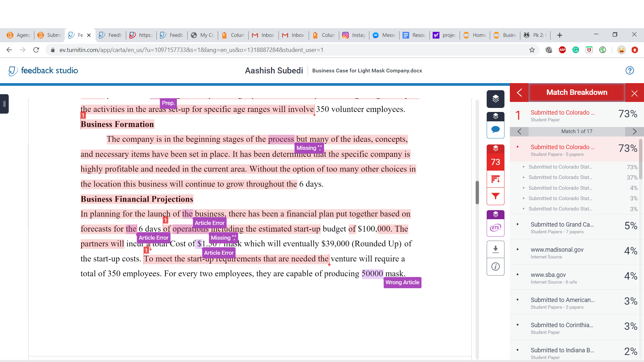This screenshot has height=362, width=644.
Task: Switch to the Home browser tab
Action: click(475, 35)
